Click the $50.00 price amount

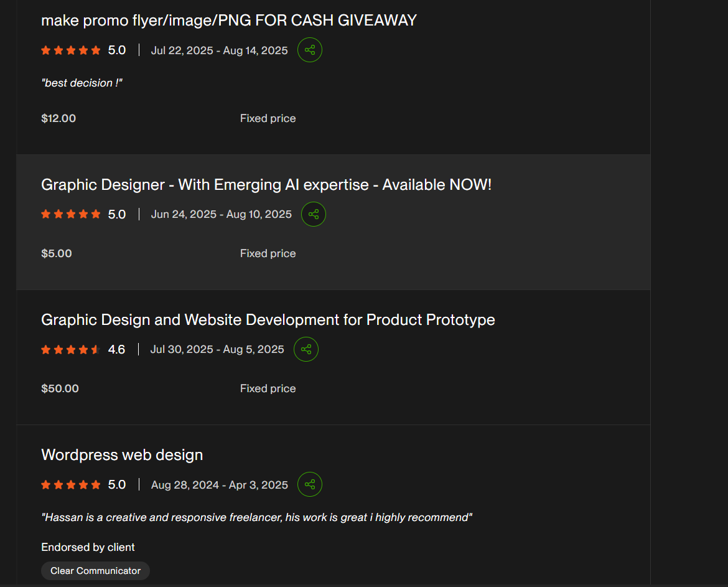click(x=60, y=388)
